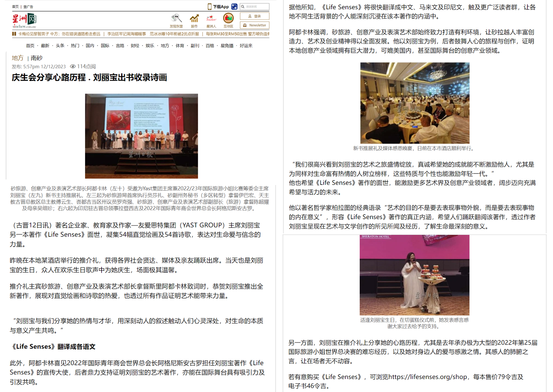The image size is (553, 392).
Task: Select 百格 in the navigation menu
Action: click(x=210, y=46)
